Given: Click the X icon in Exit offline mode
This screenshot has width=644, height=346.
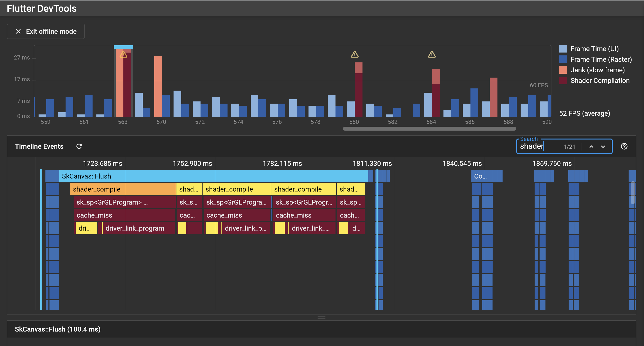Looking at the screenshot, I should (18, 32).
